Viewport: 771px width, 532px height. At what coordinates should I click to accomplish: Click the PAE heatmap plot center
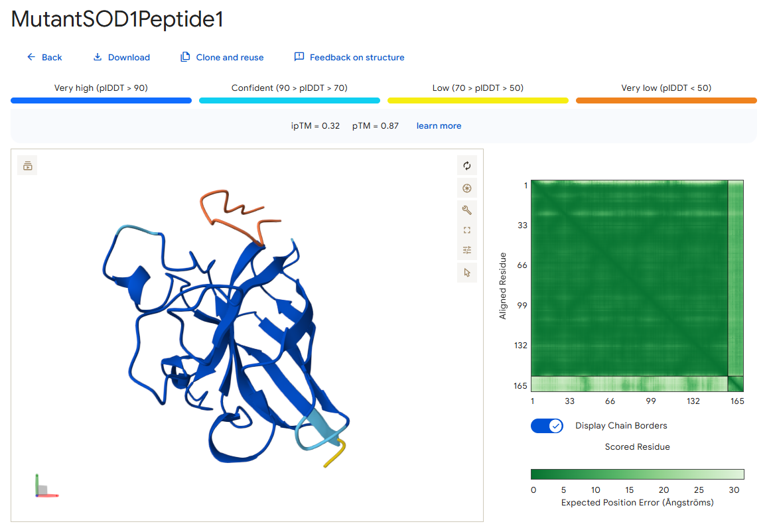tap(637, 286)
